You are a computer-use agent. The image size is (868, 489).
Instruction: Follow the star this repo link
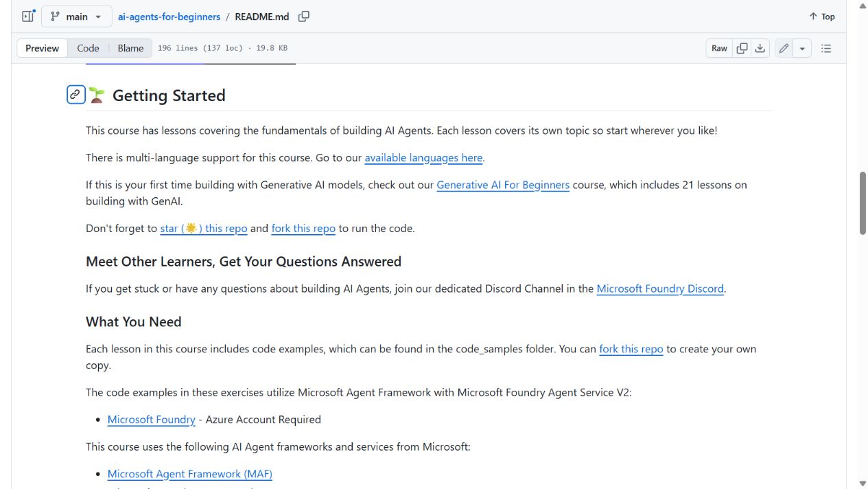pos(204,229)
